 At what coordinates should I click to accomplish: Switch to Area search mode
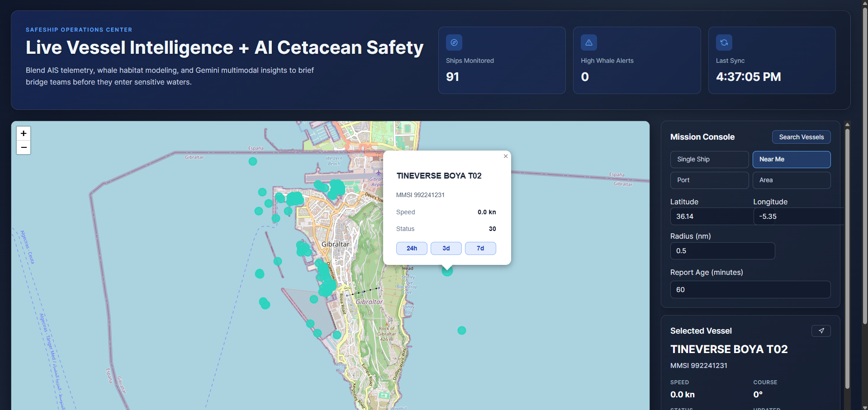click(792, 180)
